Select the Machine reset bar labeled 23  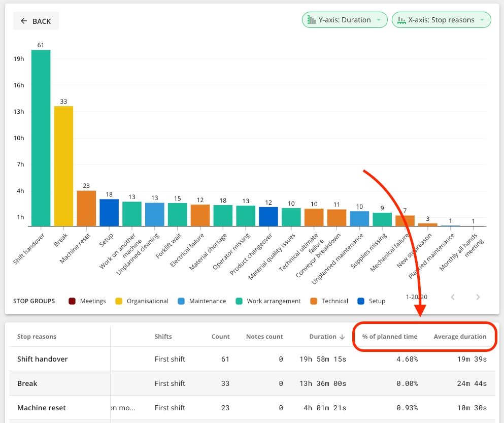[86, 208]
